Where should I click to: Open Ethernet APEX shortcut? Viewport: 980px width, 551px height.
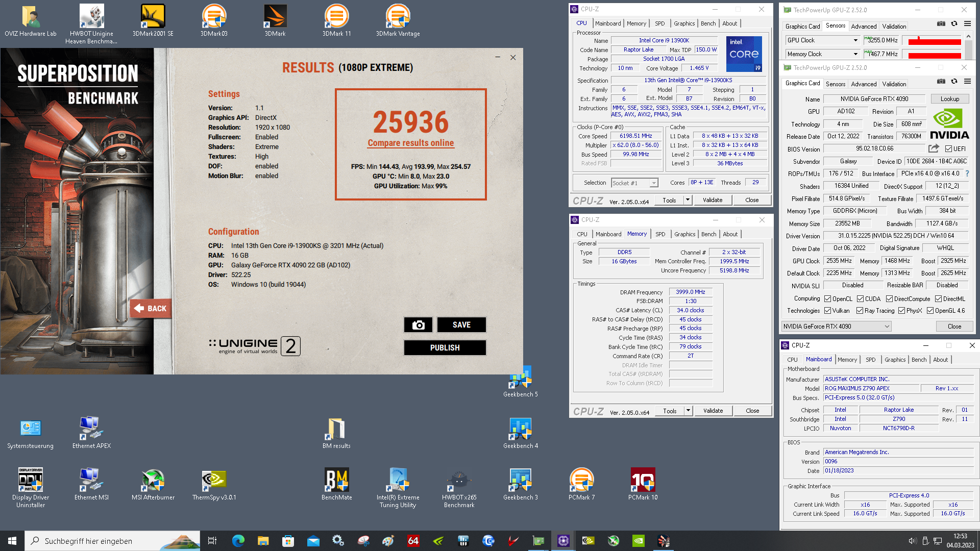click(x=92, y=433)
